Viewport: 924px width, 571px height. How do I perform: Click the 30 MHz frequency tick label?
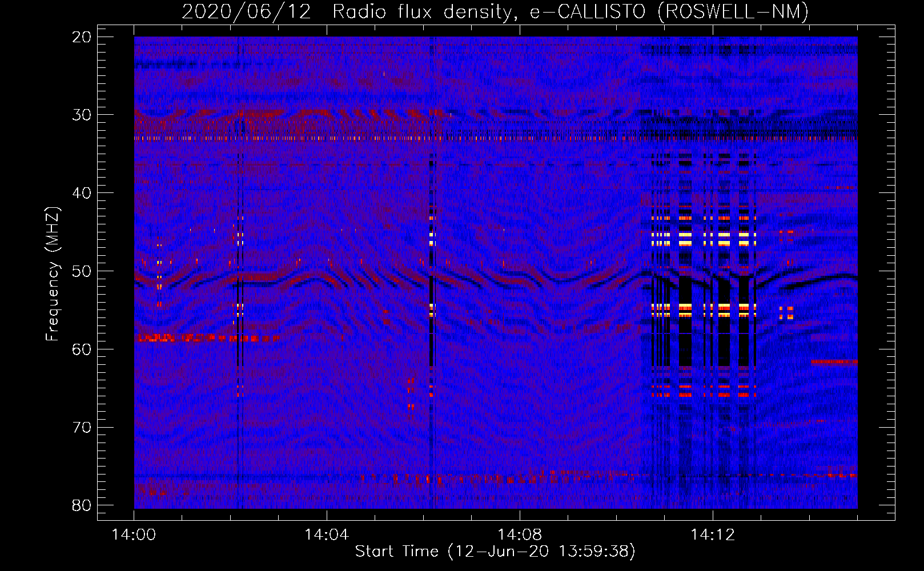pyautogui.click(x=82, y=115)
